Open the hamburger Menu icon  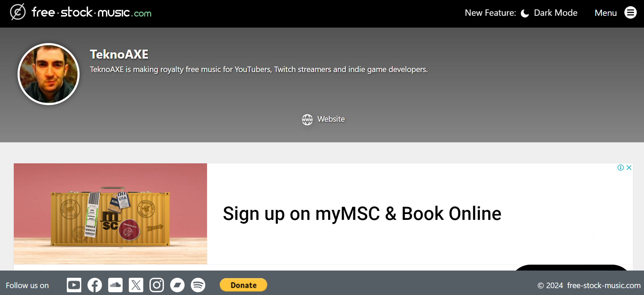coord(630,13)
